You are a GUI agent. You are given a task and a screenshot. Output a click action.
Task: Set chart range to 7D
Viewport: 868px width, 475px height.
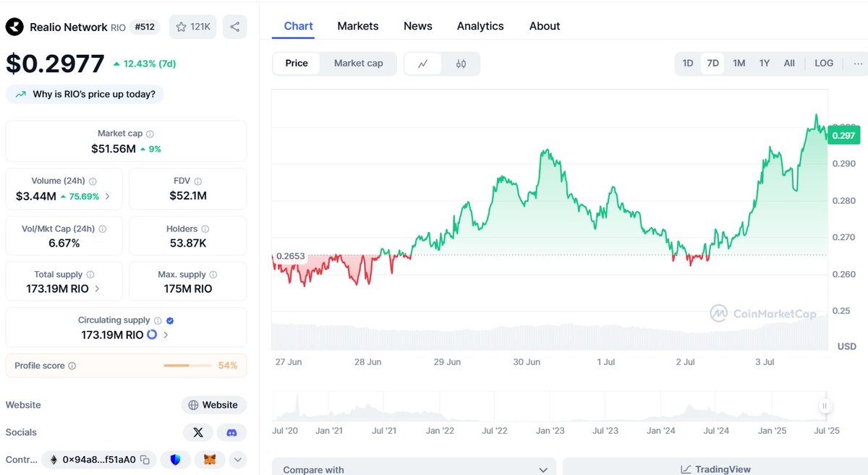click(x=712, y=63)
